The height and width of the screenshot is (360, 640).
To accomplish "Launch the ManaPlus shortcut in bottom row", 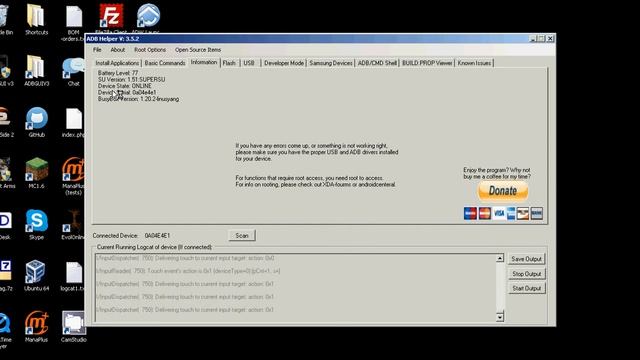I will [x=36, y=326].
